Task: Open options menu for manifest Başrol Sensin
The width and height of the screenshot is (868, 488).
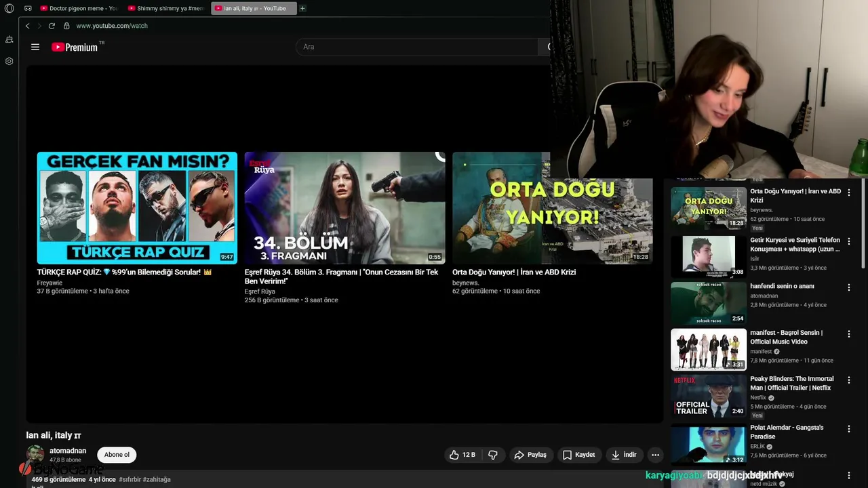Action: [x=848, y=334]
